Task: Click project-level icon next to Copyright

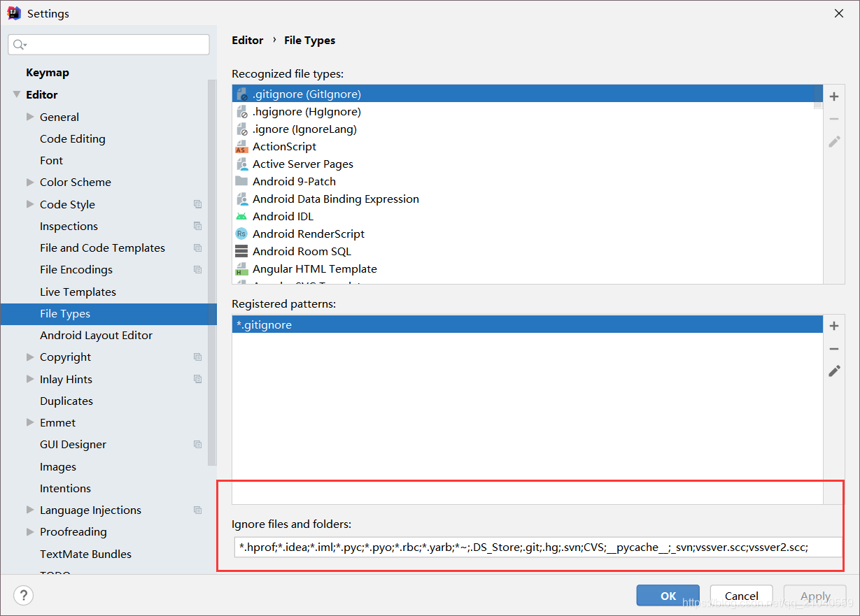Action: (198, 357)
